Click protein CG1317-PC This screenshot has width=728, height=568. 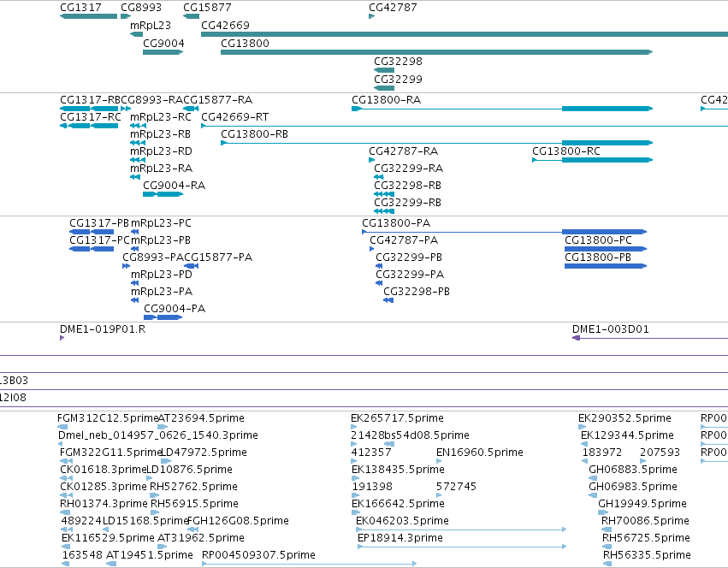pos(100,240)
